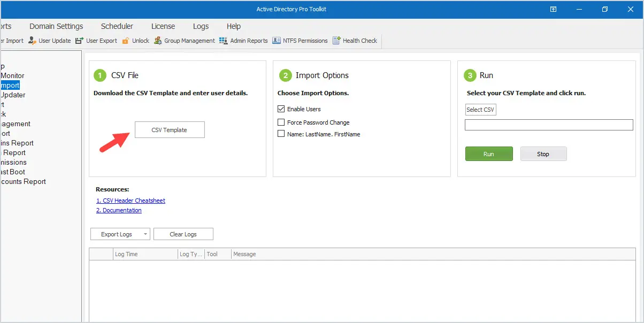Click the "Log Ty" column header
Screen dimensions: 644x323
point(191,254)
